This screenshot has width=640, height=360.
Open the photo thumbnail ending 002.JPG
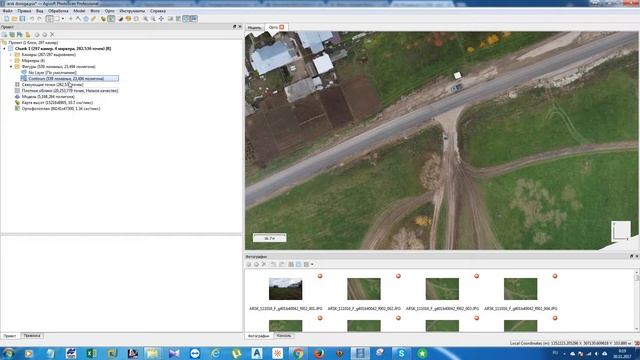364,289
